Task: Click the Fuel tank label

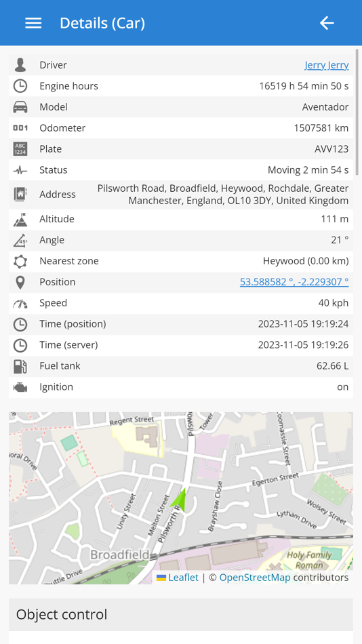Action: (60, 365)
